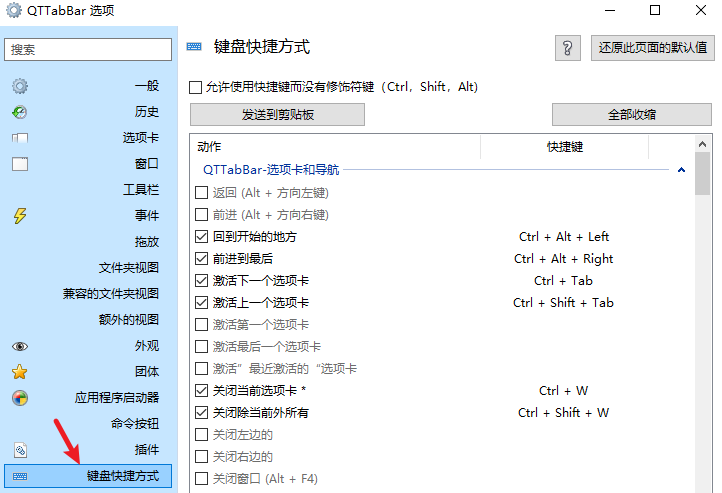Click the QTTabBar gear icon in the title bar

click(x=14, y=10)
